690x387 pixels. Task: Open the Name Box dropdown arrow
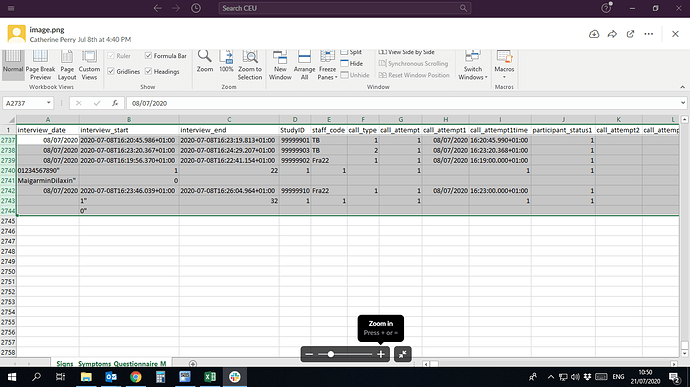pos(48,103)
